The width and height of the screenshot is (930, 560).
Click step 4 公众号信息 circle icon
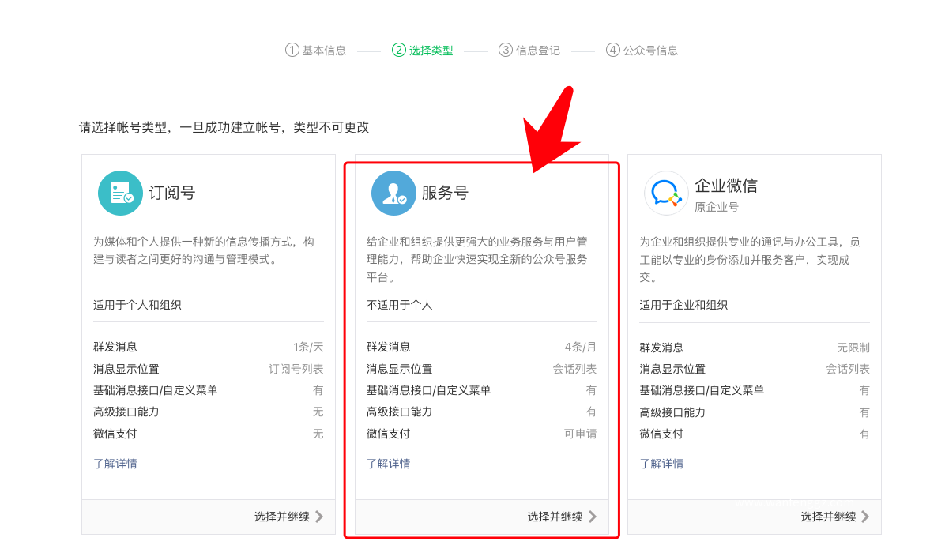click(x=612, y=50)
